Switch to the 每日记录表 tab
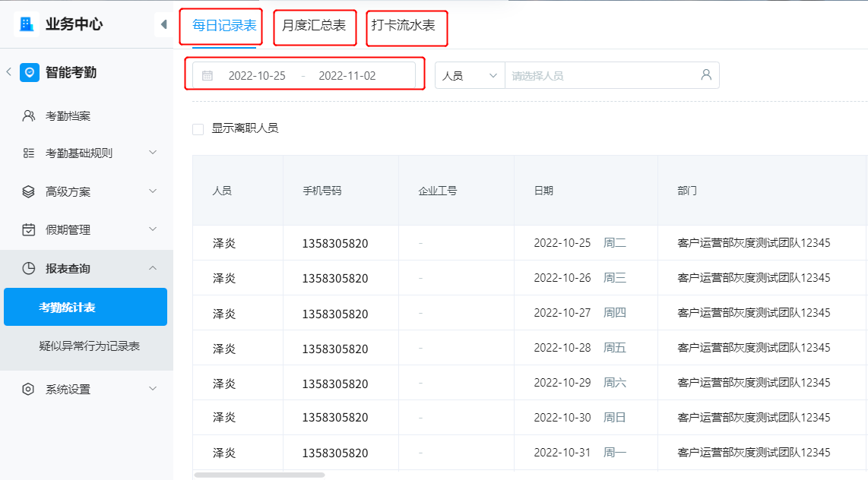 pyautogui.click(x=224, y=25)
